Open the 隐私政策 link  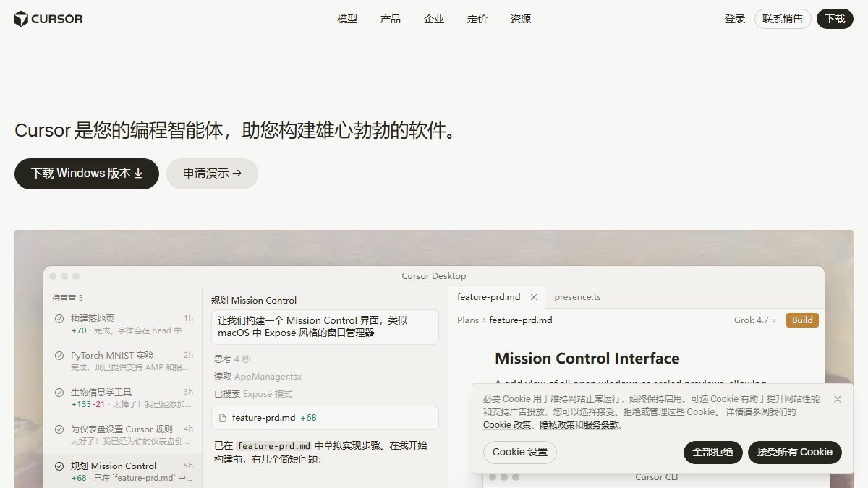[557, 425]
